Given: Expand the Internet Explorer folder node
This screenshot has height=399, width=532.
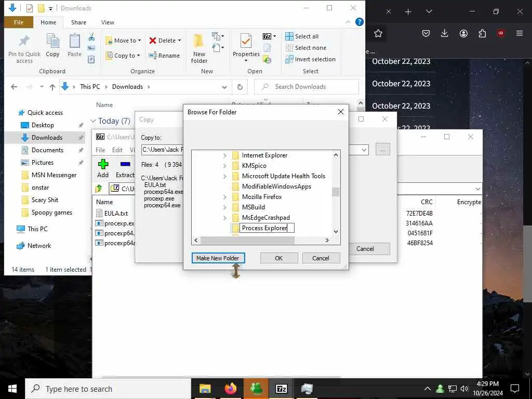Looking at the screenshot, I should tap(224, 155).
